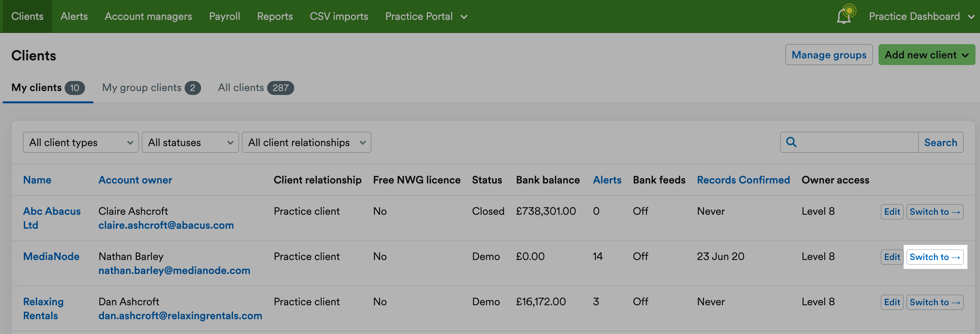Switch to the All clients tab
The image size is (980, 334).
coord(256,88)
